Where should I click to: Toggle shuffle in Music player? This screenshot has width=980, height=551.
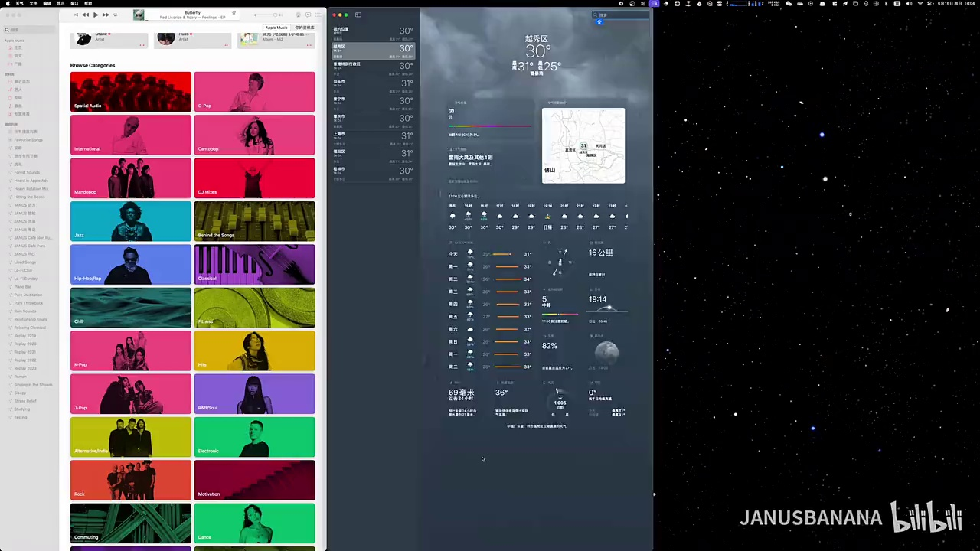coord(76,15)
